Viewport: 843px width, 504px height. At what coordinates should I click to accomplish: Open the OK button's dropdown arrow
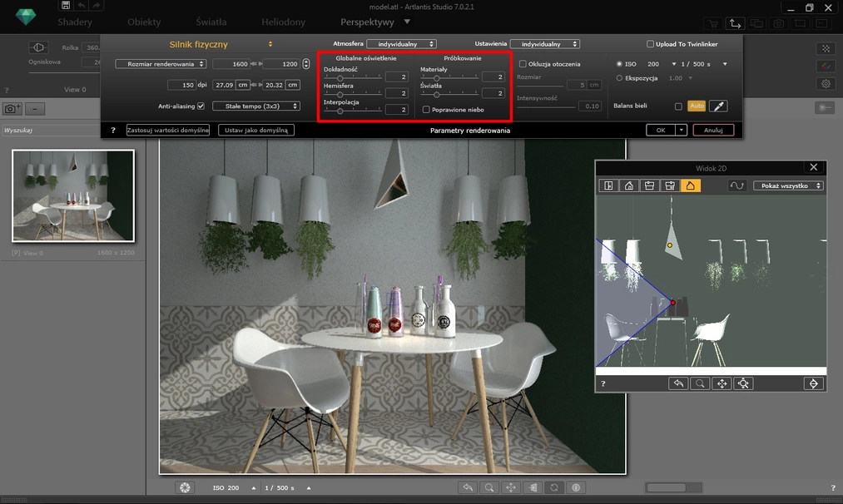coord(682,130)
